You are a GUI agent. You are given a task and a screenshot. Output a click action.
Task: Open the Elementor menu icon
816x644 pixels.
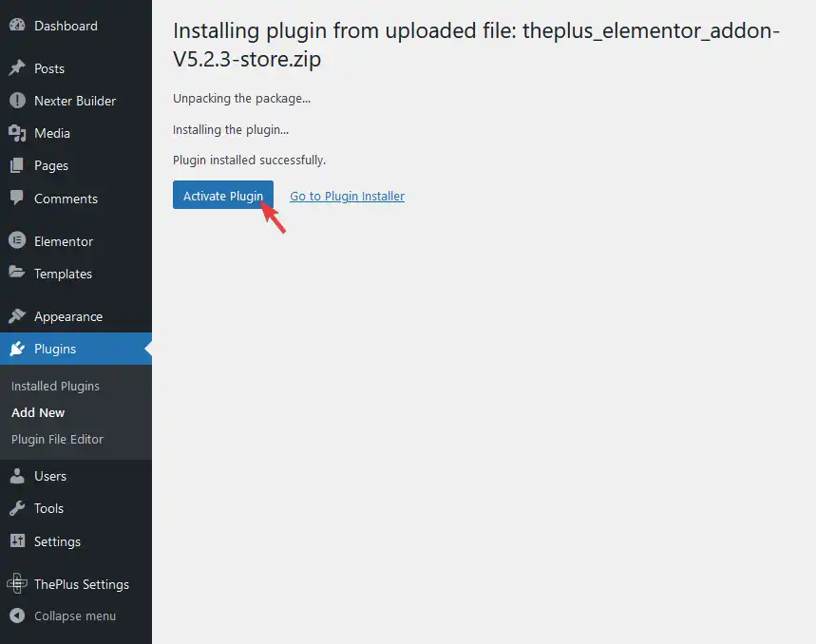point(19,240)
